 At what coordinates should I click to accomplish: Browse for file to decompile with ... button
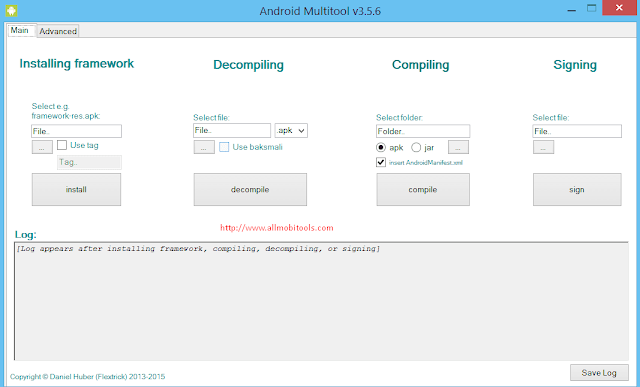pos(204,147)
